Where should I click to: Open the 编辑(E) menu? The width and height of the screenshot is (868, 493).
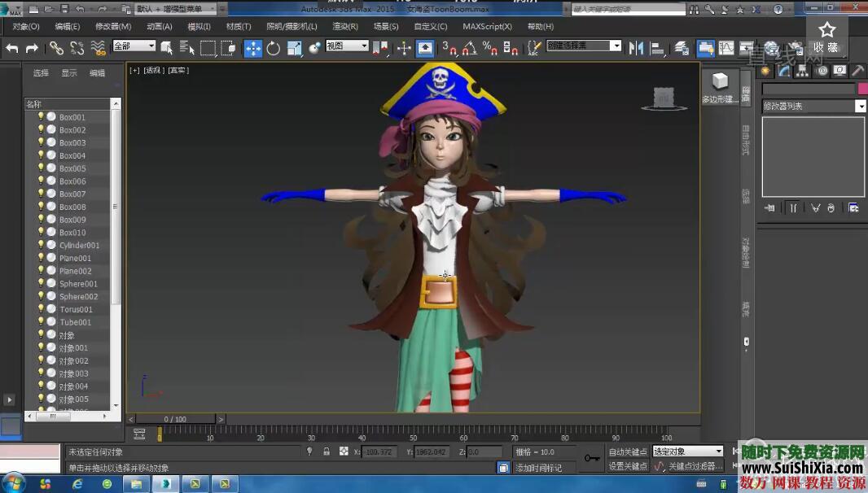(68, 27)
